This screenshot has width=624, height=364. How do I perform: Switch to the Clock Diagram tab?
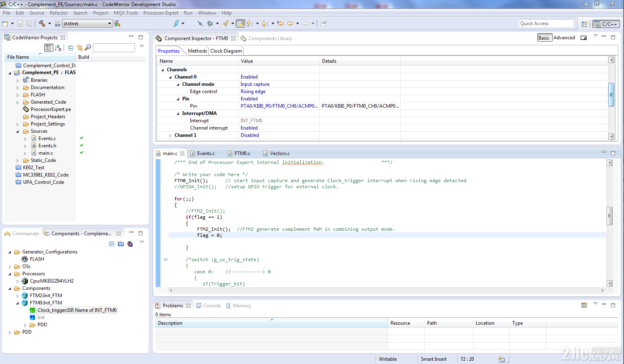click(226, 51)
